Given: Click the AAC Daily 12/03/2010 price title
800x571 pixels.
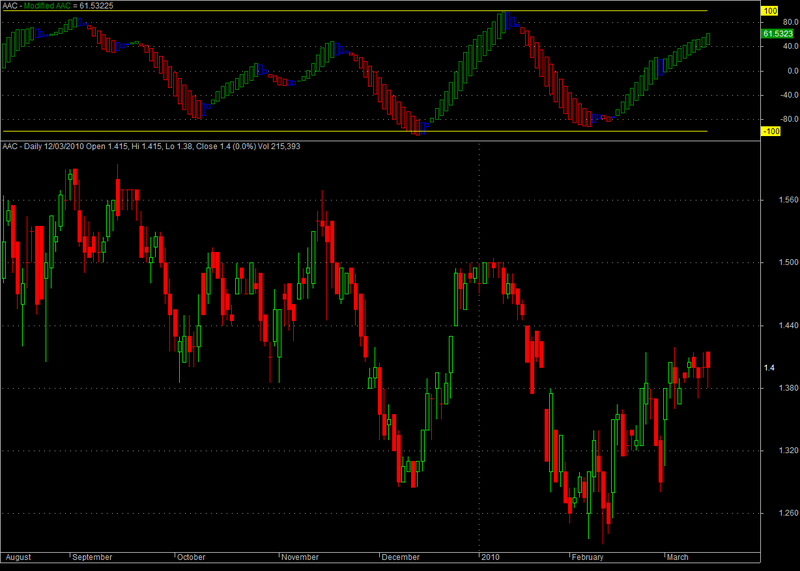Looking at the screenshot, I should click(152, 146).
